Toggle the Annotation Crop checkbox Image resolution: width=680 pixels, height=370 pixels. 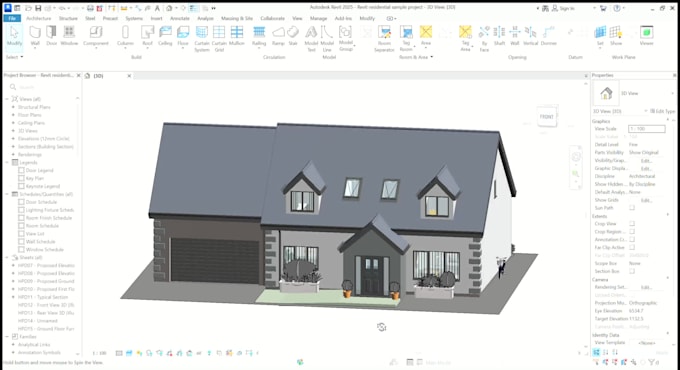click(x=632, y=239)
